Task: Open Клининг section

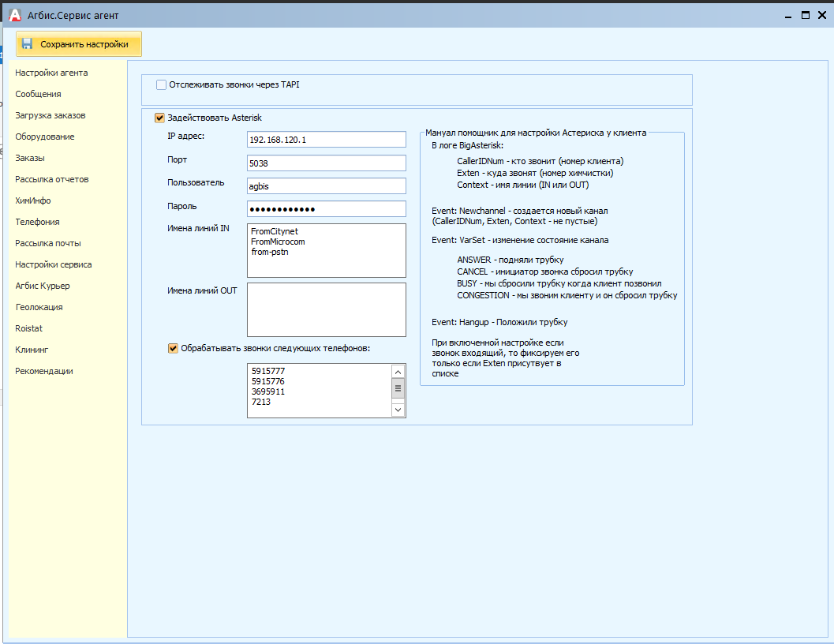Action: 32,350
